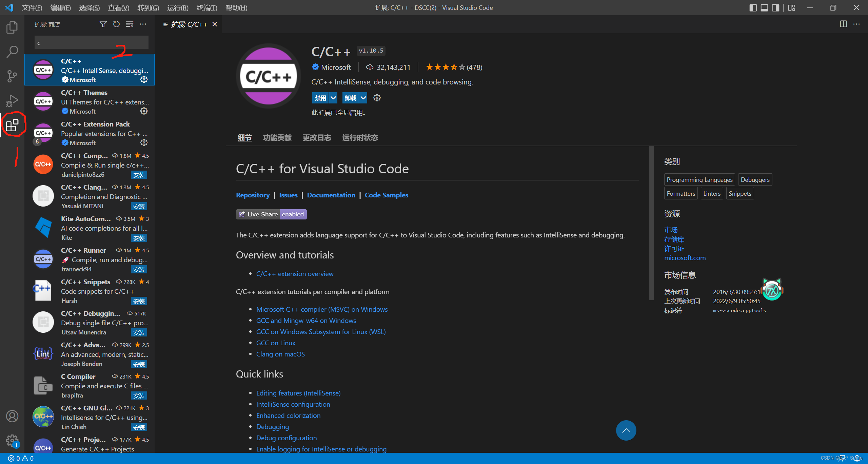
Task: Open the 市场 marketplace resource link
Action: 671,230
